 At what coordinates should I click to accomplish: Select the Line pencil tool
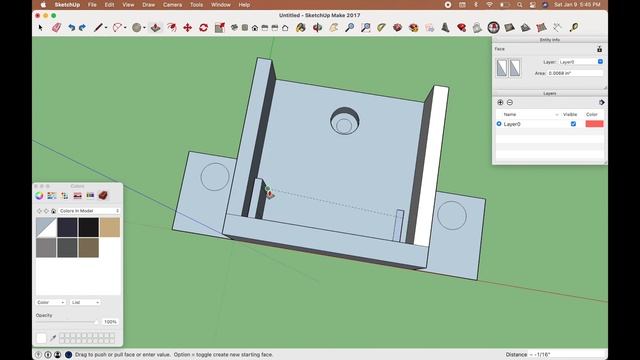(x=98, y=27)
